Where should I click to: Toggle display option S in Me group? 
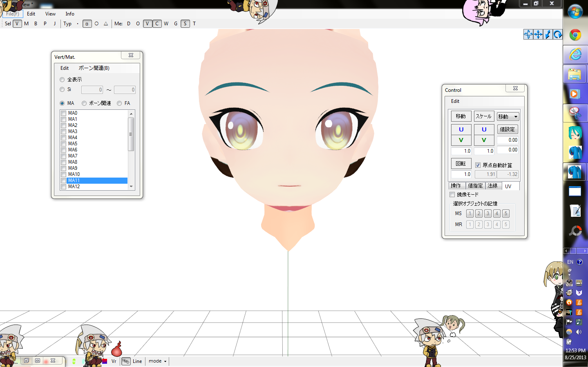[185, 24]
